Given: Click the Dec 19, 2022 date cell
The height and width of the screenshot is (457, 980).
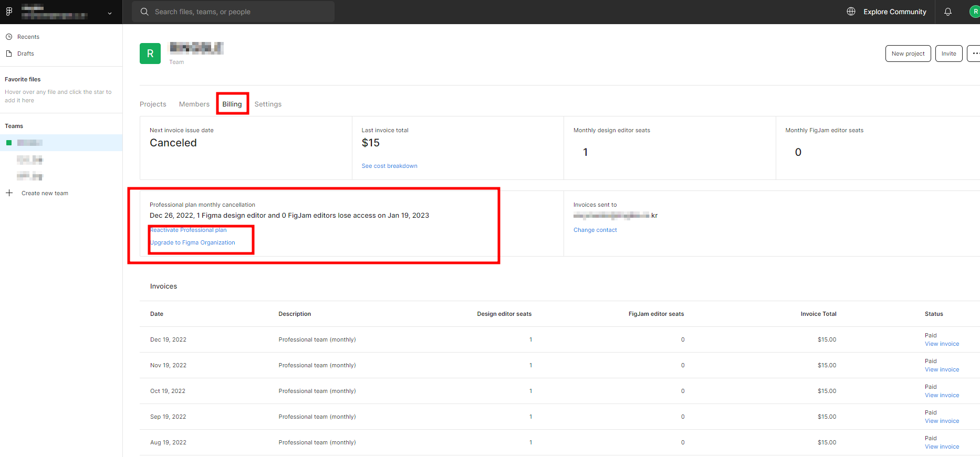Looking at the screenshot, I should pos(168,339).
